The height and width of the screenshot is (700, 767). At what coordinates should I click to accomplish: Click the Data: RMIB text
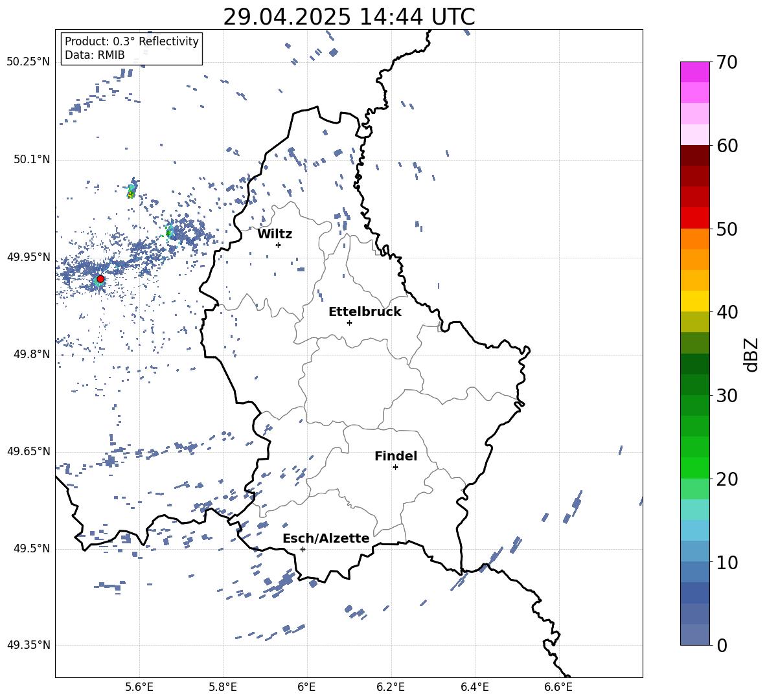tap(95, 55)
